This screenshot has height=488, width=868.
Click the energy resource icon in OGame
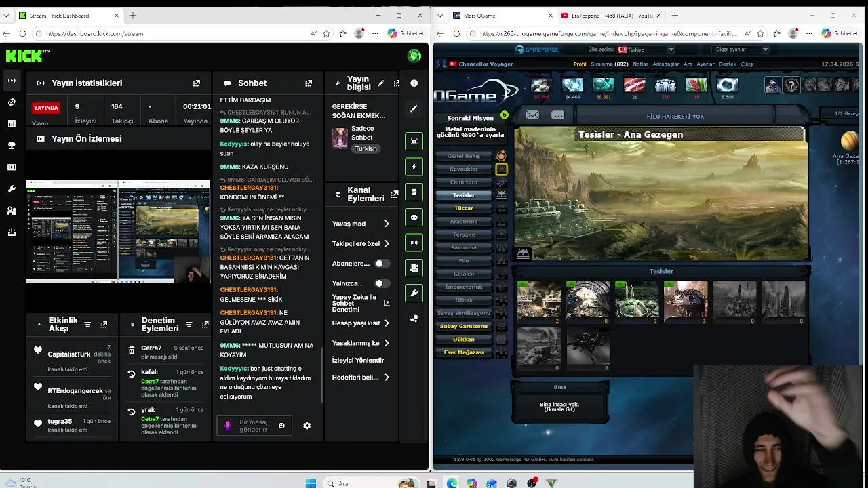pyautogui.click(x=634, y=85)
